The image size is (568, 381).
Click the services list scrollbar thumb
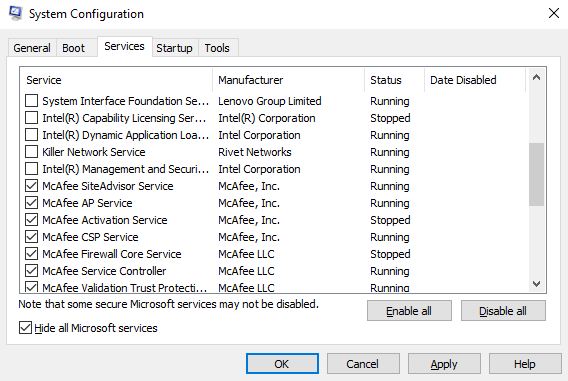[536, 175]
